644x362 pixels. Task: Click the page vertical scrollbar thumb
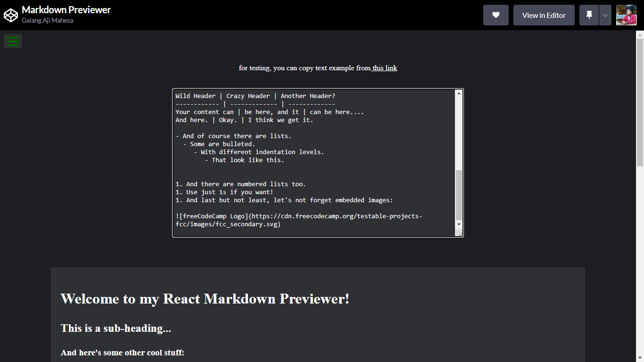[640, 102]
